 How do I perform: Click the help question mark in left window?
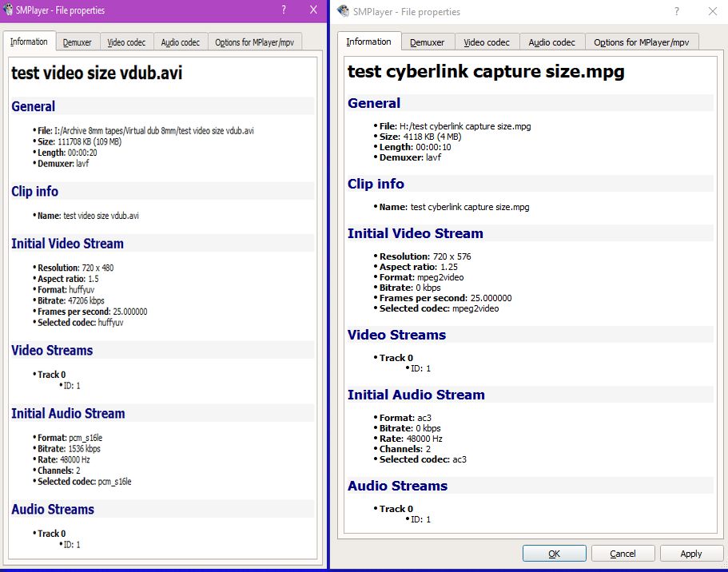coord(284,10)
